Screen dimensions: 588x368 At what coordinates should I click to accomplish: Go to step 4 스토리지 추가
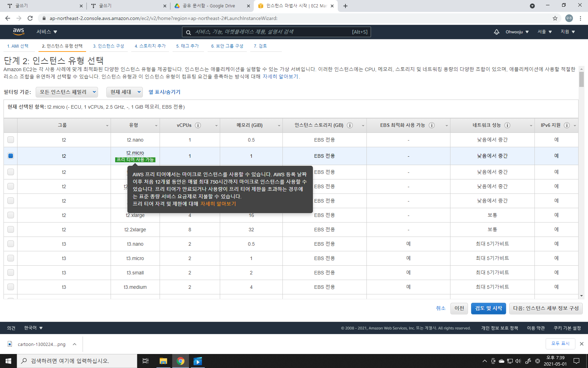coord(150,46)
